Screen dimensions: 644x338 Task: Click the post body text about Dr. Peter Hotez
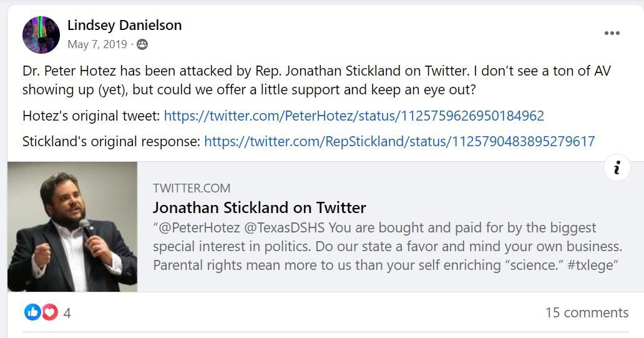pos(316,80)
